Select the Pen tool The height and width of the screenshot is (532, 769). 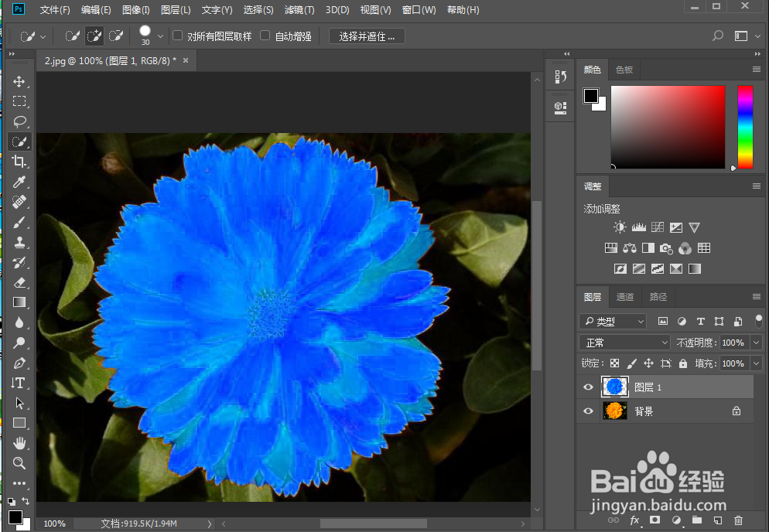[x=19, y=363]
